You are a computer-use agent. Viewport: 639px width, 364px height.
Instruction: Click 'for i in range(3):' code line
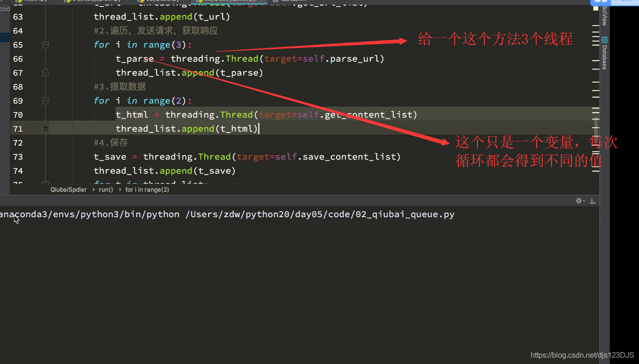point(143,45)
